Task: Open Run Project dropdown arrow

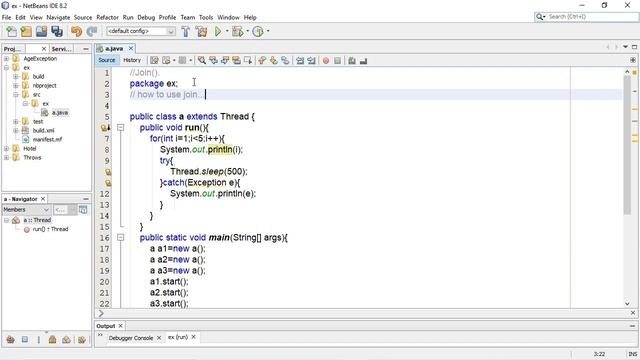Action: pyautogui.click(x=227, y=31)
